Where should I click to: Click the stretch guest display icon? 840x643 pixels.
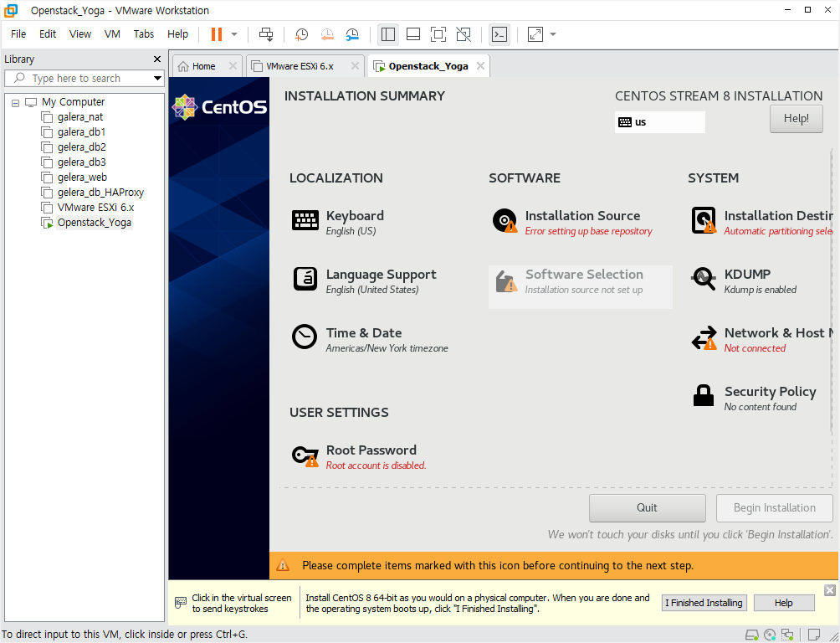click(x=535, y=34)
